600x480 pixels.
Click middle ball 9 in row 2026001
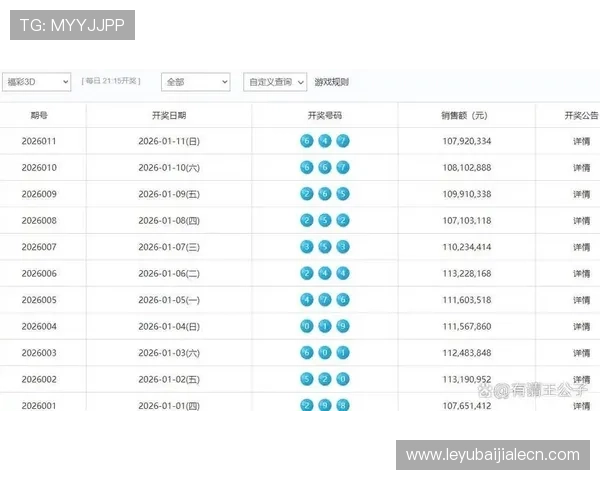click(325, 405)
